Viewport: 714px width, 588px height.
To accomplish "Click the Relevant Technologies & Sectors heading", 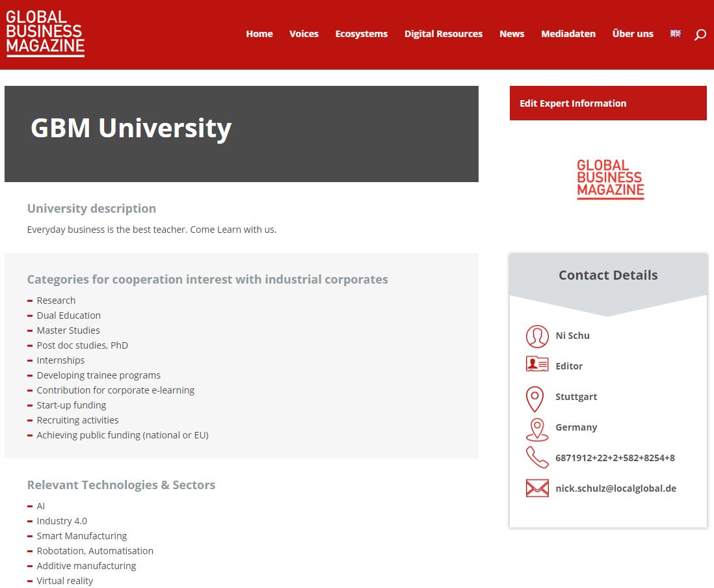I will click(x=121, y=485).
